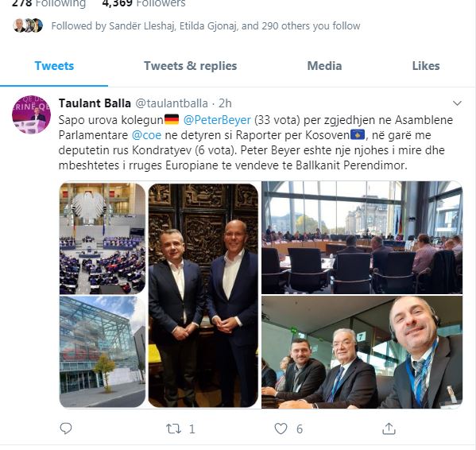Click the 278 Following link
The image size is (476, 450).
(x=48, y=4)
